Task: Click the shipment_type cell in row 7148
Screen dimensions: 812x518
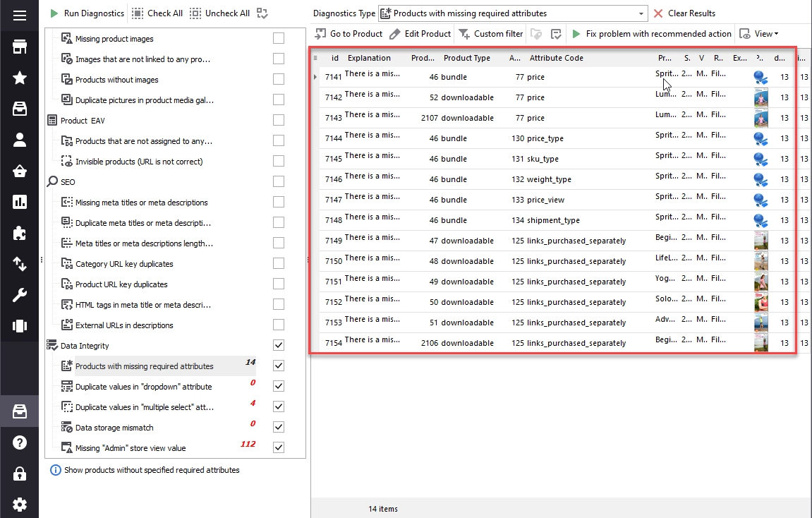Action: coord(553,221)
